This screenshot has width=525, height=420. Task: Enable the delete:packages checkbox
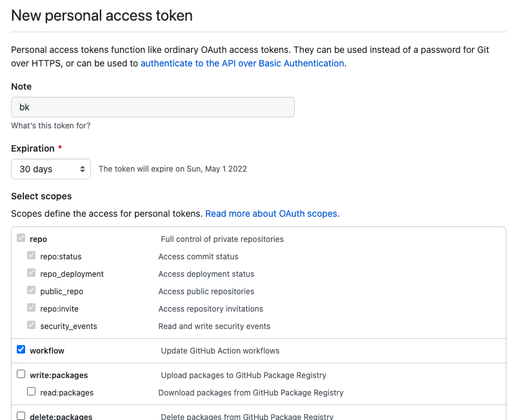pyautogui.click(x=21, y=416)
